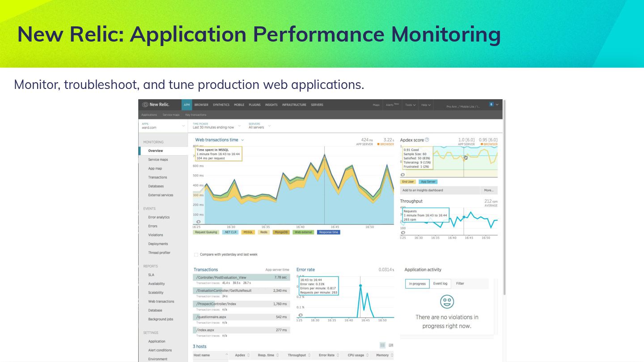644x362 pixels.
Task: Click eye icon in Web transactions chart
Action: tap(199, 222)
